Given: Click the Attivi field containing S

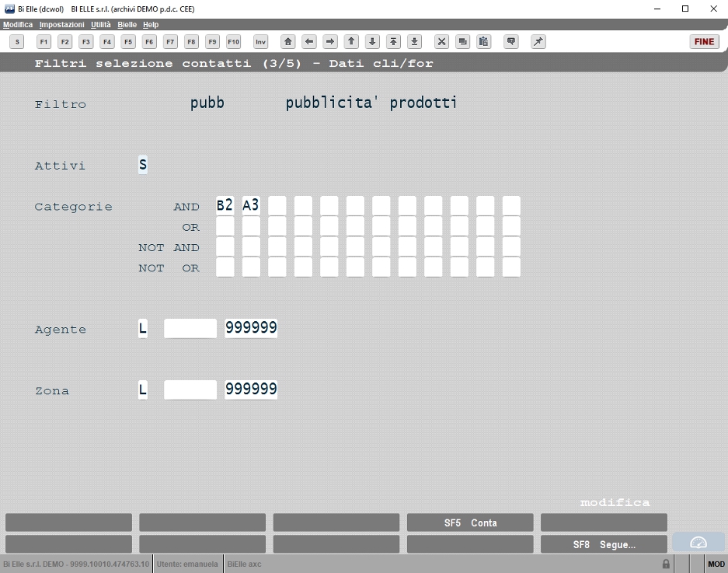Looking at the screenshot, I should pos(143,165).
